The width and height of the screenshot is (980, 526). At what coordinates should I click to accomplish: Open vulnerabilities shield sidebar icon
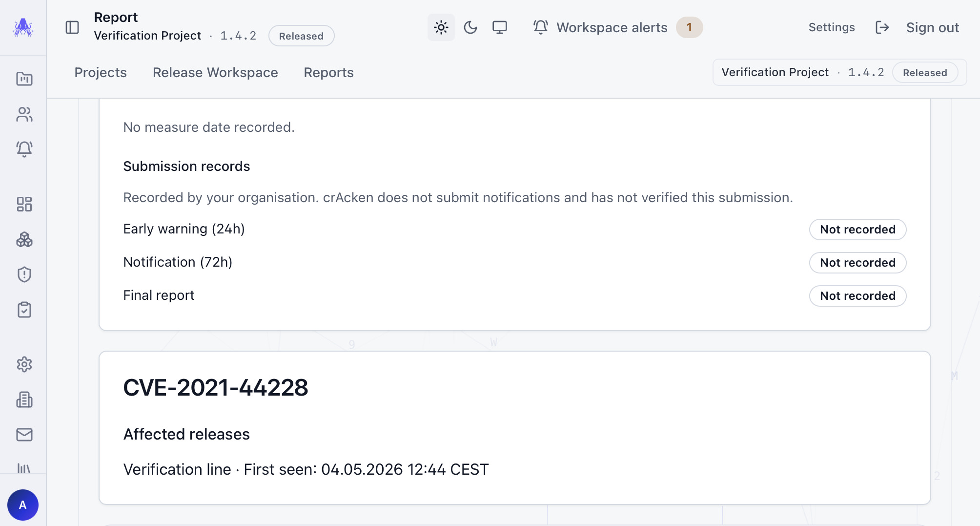[24, 274]
